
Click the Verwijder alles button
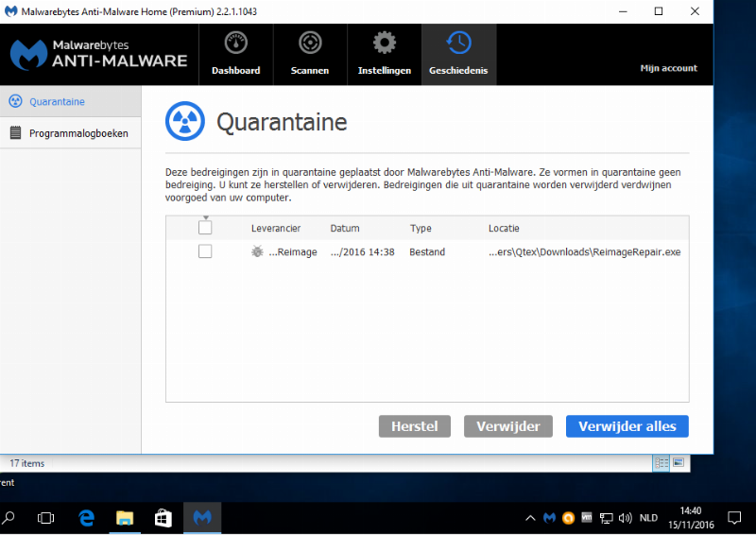627,426
